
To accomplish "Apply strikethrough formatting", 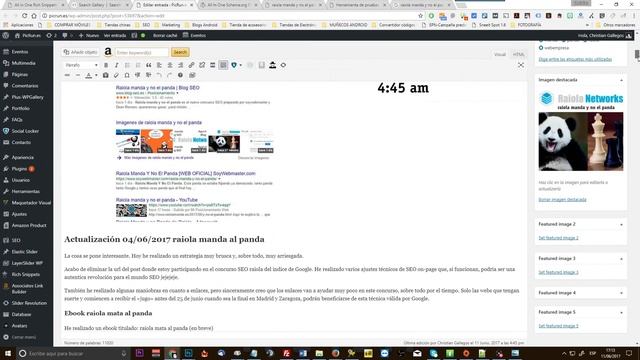I will click(x=67, y=76).
